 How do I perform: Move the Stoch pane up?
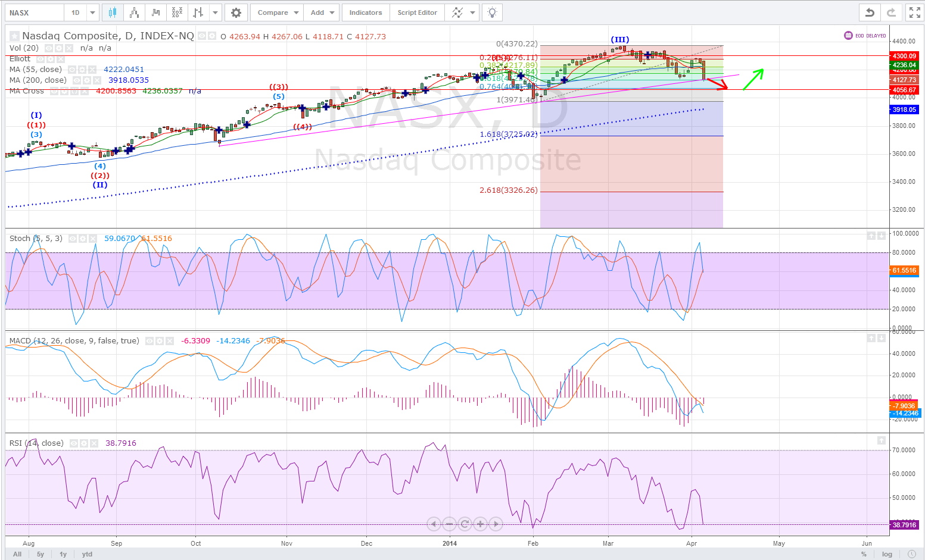pos(871,236)
